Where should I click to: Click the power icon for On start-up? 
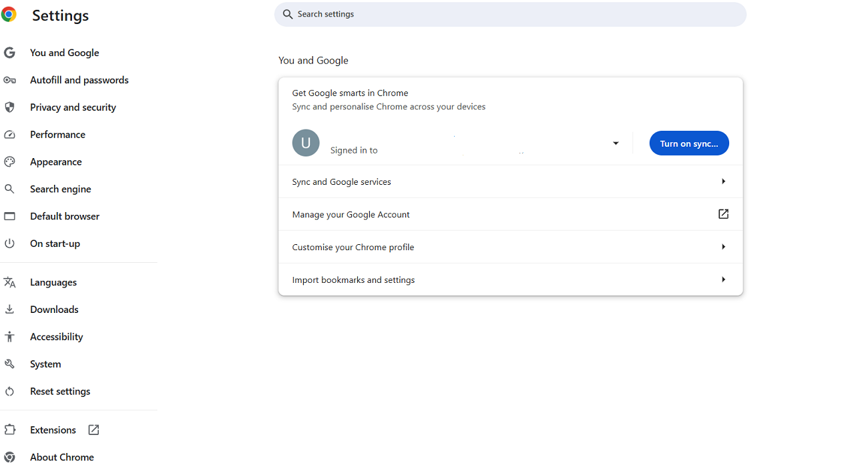(x=9, y=244)
